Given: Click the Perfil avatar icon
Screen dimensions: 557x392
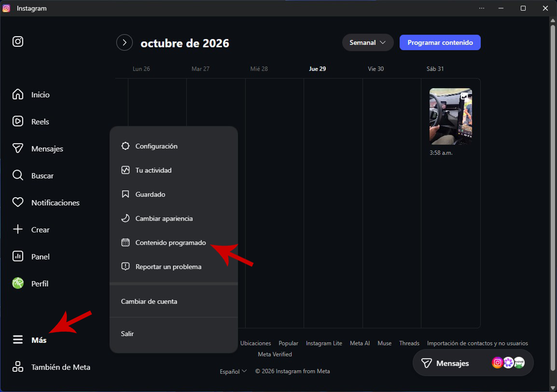Looking at the screenshot, I should (18, 283).
